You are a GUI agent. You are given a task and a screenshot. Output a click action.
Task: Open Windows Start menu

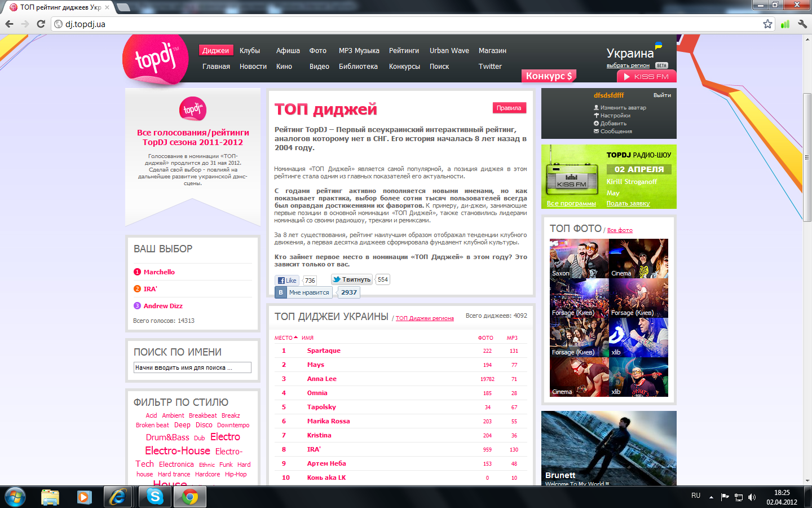(x=15, y=497)
